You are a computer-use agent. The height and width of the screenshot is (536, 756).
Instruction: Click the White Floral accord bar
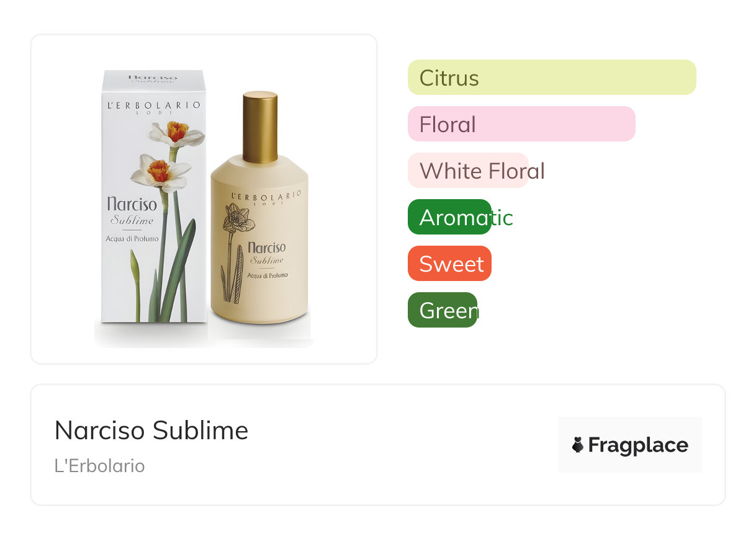point(468,171)
